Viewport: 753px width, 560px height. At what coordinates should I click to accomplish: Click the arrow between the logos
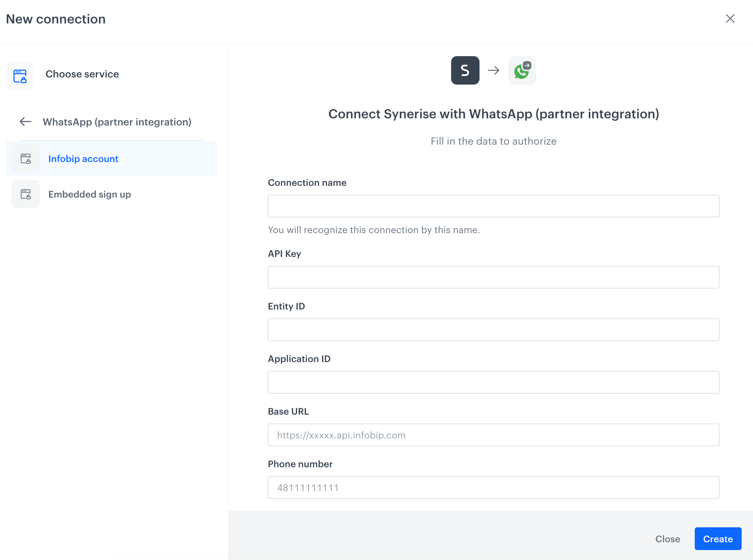tap(493, 70)
